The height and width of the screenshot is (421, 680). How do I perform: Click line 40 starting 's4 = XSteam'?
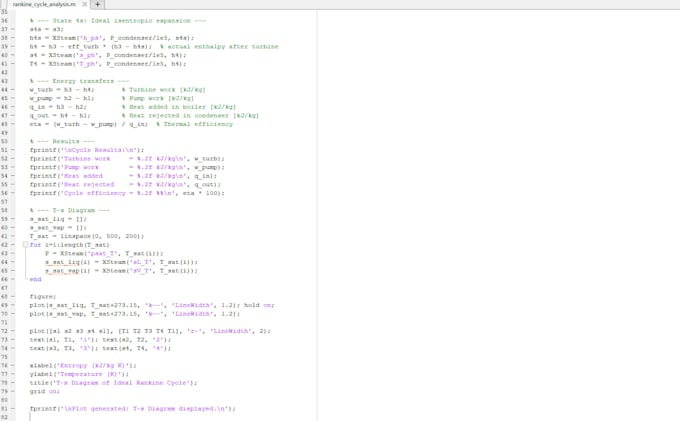(x=108, y=55)
